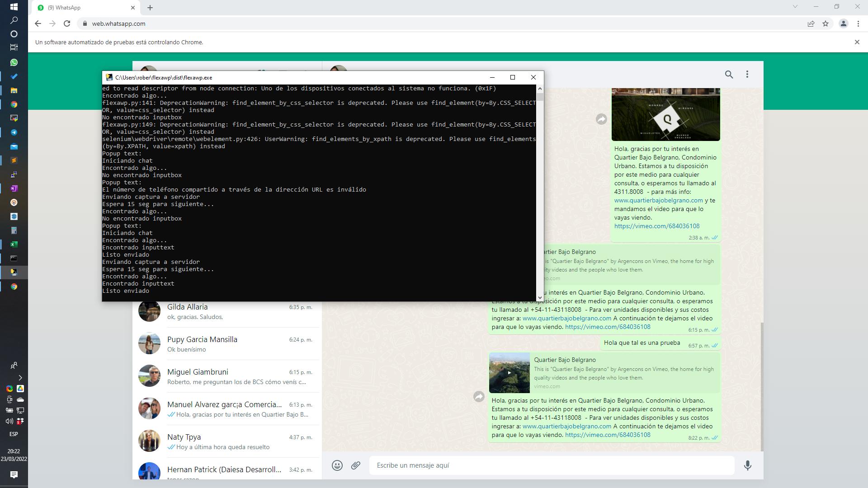Open the Manuel Alvarez garcía Comercial chat

[x=226, y=409]
